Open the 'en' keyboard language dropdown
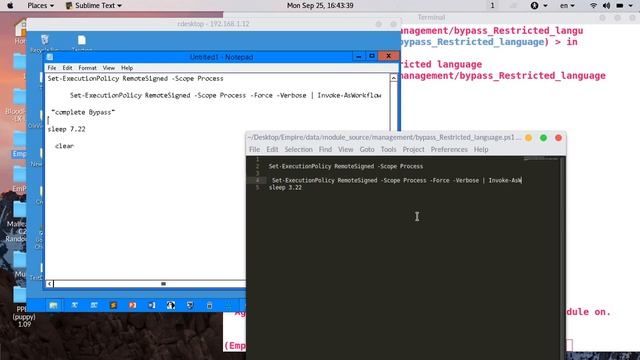This screenshot has width=640, height=360. [x=567, y=5]
